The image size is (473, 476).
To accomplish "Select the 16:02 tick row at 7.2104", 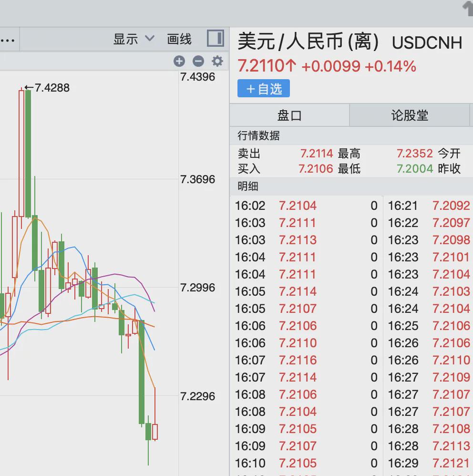I will tap(305, 206).
